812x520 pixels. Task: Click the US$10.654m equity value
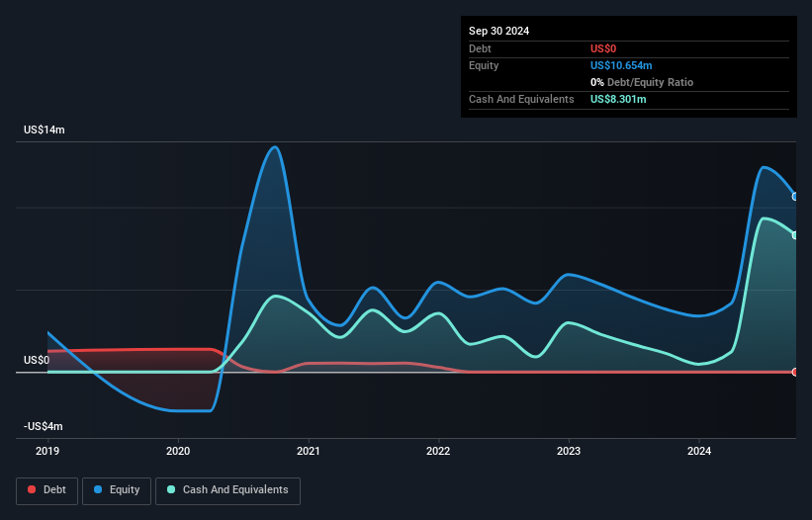tap(621, 65)
